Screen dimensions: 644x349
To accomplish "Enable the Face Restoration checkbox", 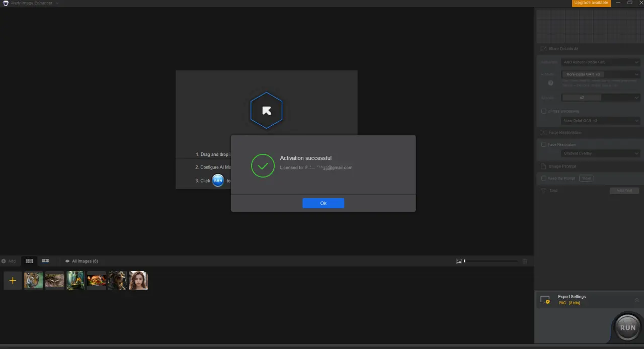I will click(x=543, y=144).
